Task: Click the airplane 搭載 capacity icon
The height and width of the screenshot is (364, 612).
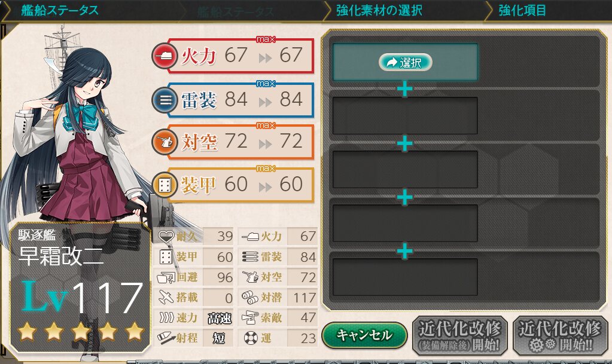Action: [166, 297]
